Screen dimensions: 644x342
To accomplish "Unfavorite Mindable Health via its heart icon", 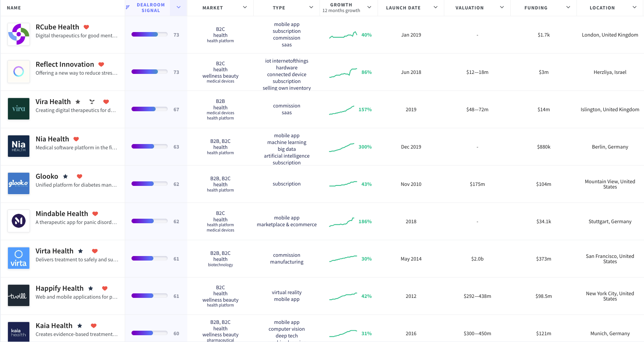I will click(x=95, y=213).
